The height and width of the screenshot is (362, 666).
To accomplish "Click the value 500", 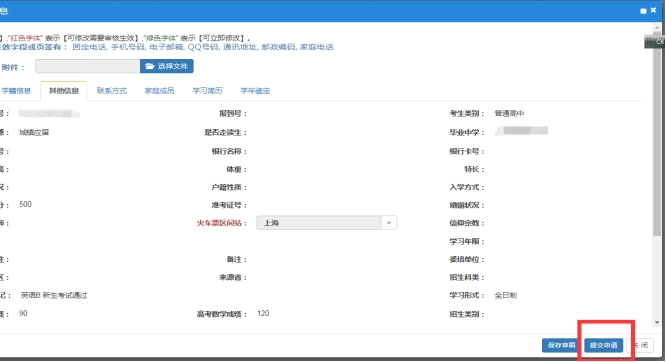I will [x=25, y=204].
